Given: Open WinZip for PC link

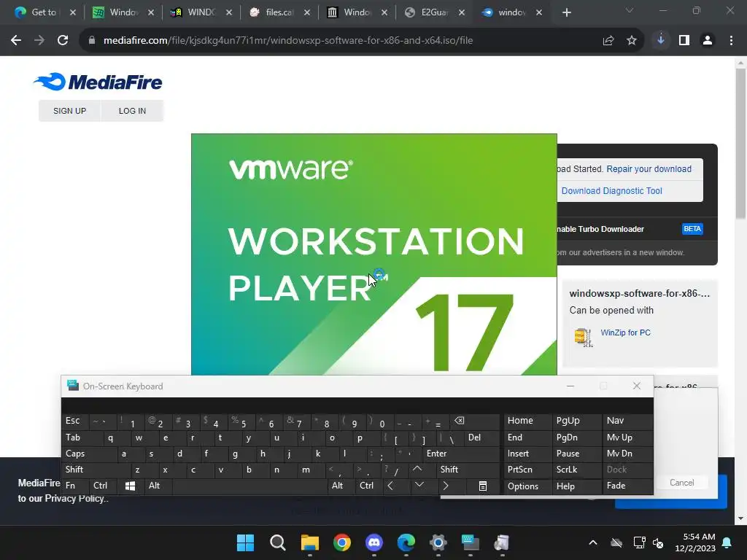Looking at the screenshot, I should 625,332.
